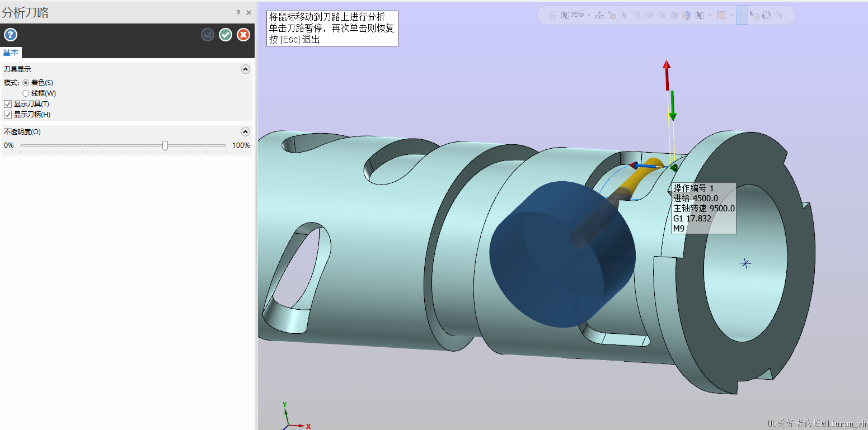Click the 按 [Esc] 退出 instruction line
868x430 pixels.
click(294, 40)
